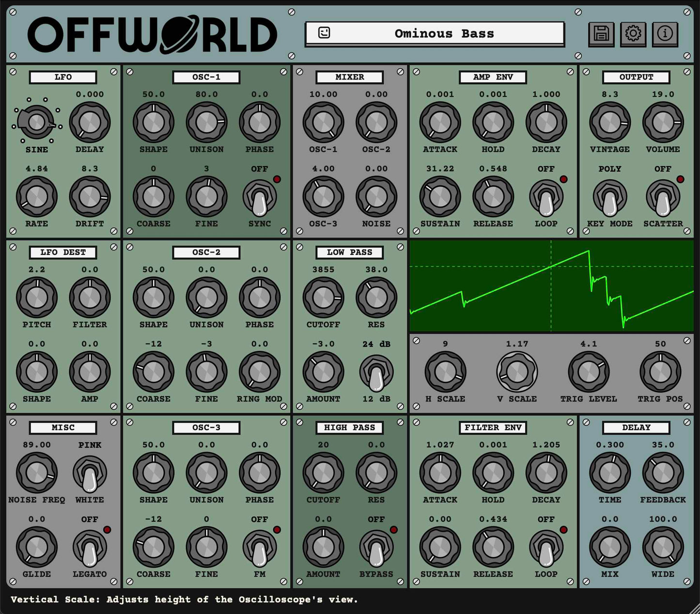Click the AMP ENV RELEASE knob

[493, 197]
